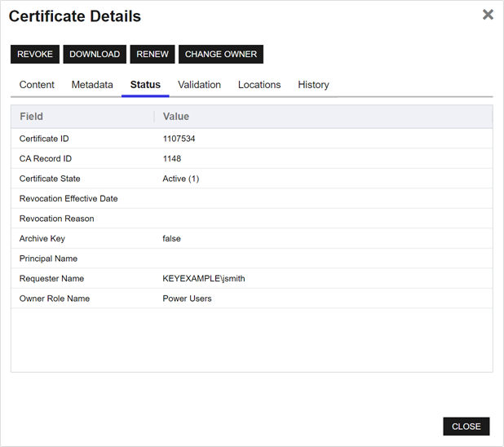Screen dimensions: 504x447
Task: View the Locations tab
Action: [259, 85]
